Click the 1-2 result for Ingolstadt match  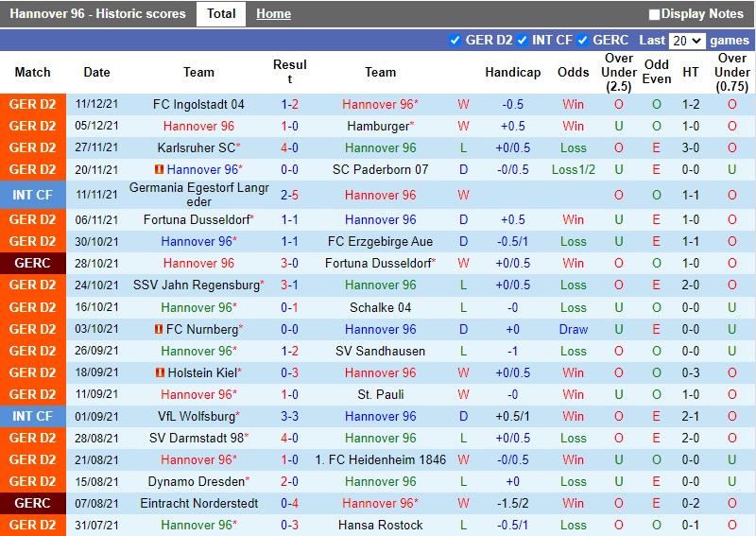290,104
